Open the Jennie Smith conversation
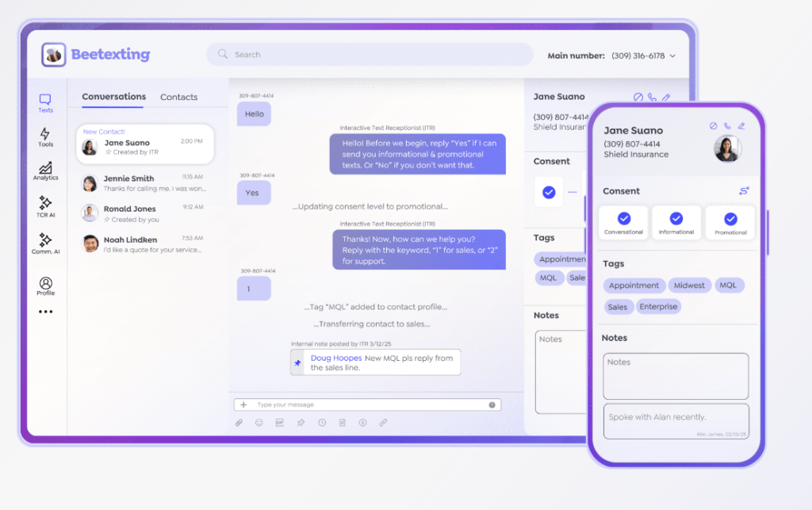 pyautogui.click(x=145, y=183)
